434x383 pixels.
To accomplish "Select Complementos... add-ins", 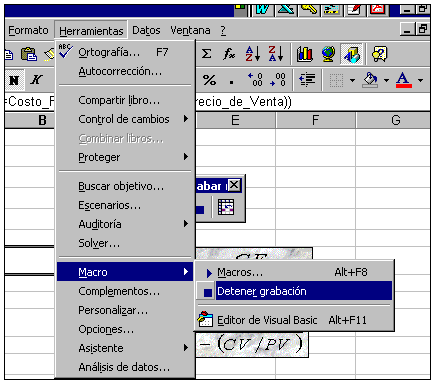I will click(x=125, y=291).
